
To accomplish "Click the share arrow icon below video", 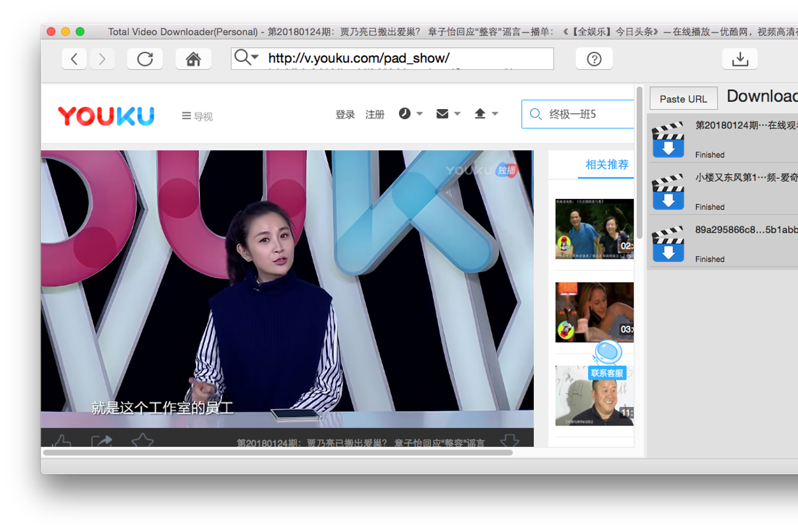I will point(101,442).
